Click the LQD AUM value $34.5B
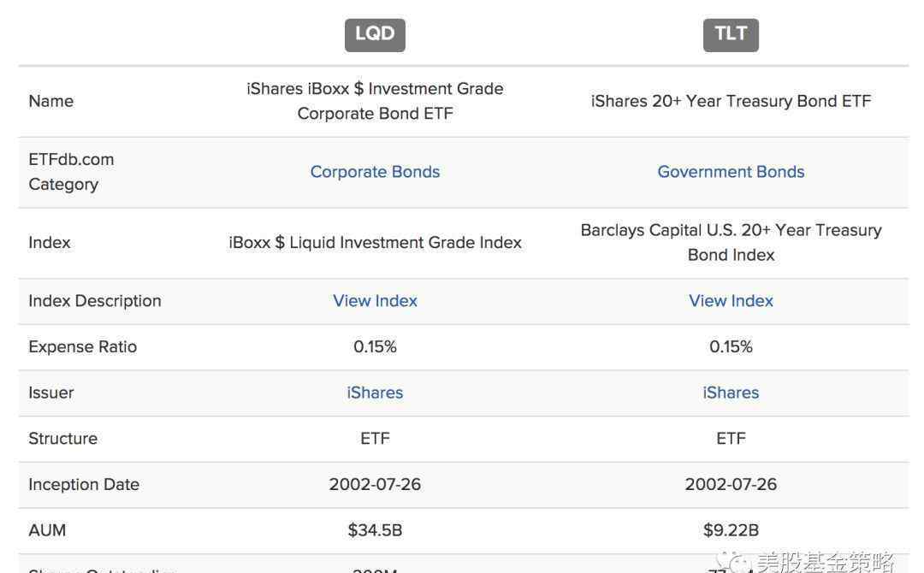 [375, 530]
